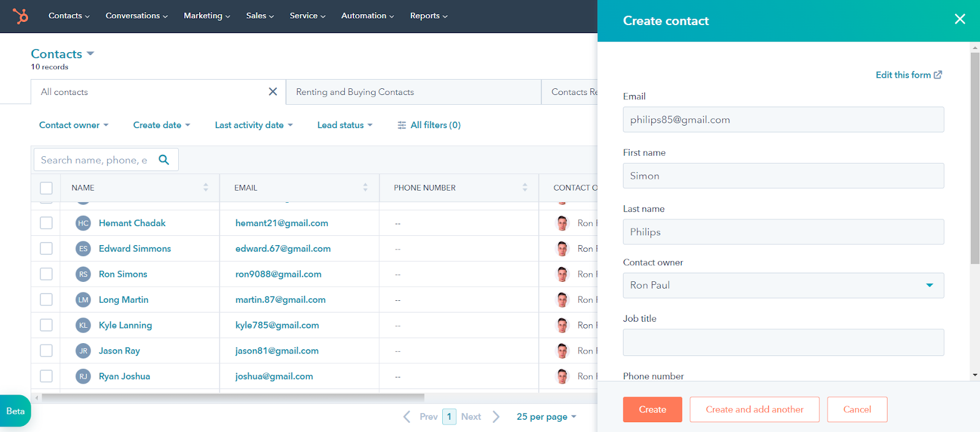Open the Edit this form link

coord(908,75)
